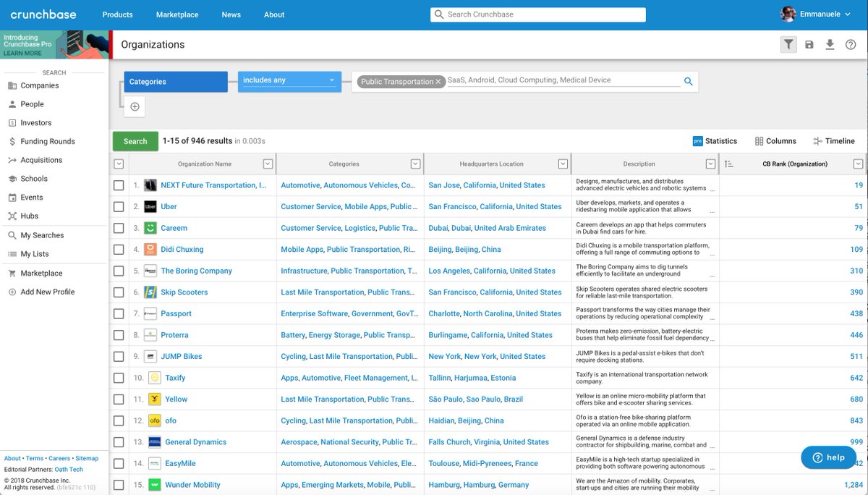
Task: Click the San Jose location link
Action: click(x=443, y=185)
